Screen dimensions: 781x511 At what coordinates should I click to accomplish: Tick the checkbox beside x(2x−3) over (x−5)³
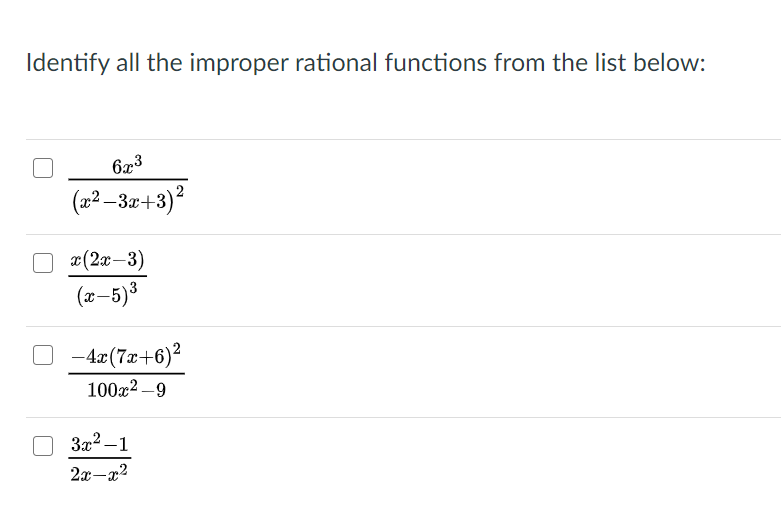point(43,262)
